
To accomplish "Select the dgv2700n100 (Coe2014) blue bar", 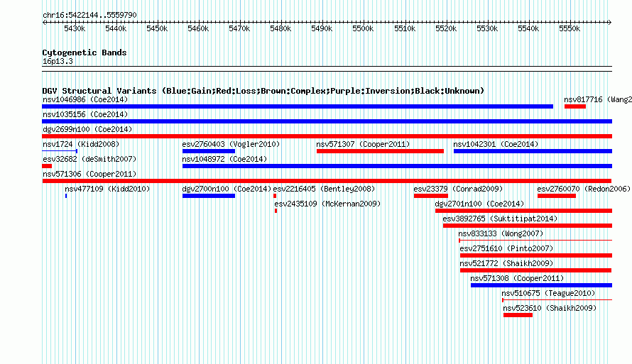I will pyautogui.click(x=209, y=196).
